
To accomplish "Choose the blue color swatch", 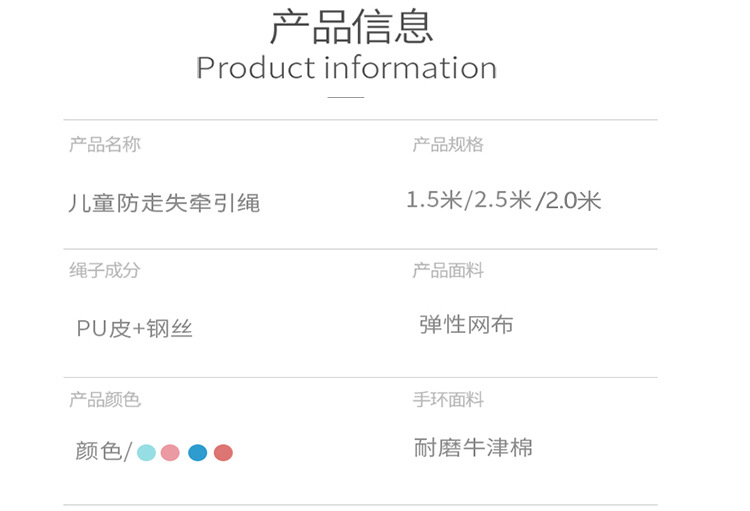I will pos(197,452).
